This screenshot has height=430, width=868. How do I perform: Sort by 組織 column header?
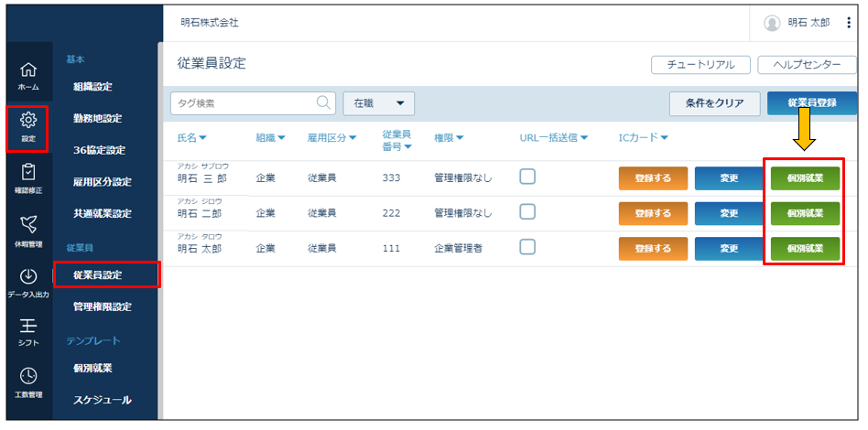tap(270, 138)
